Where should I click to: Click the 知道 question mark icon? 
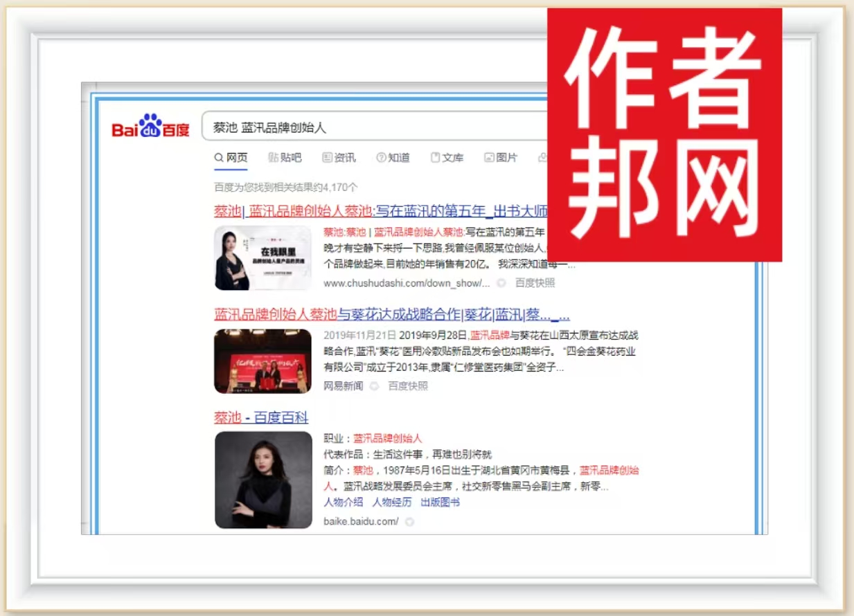click(x=381, y=158)
